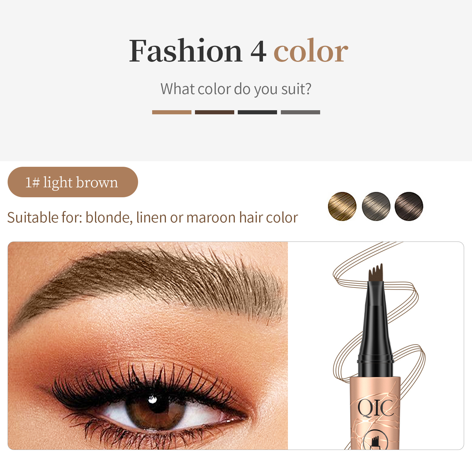Click the Suitable for hair color text
Viewport: 472px width, 476px height.
tap(152, 217)
